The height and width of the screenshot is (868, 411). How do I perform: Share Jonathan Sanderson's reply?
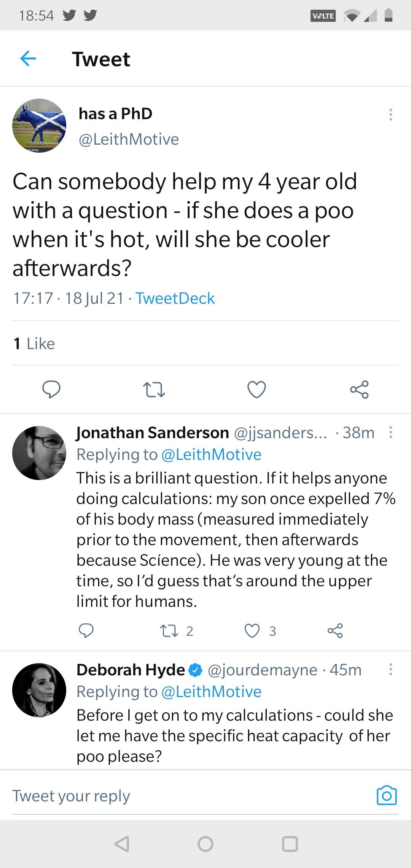pos(335,631)
